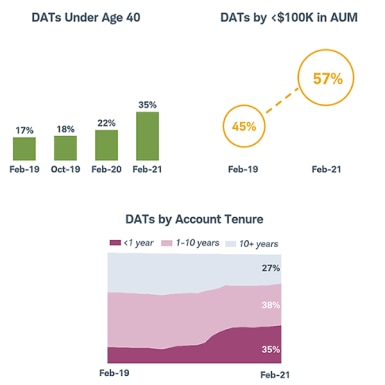Click the Feb-19 label under tenure chart
The height and width of the screenshot is (385, 385).
tap(114, 373)
